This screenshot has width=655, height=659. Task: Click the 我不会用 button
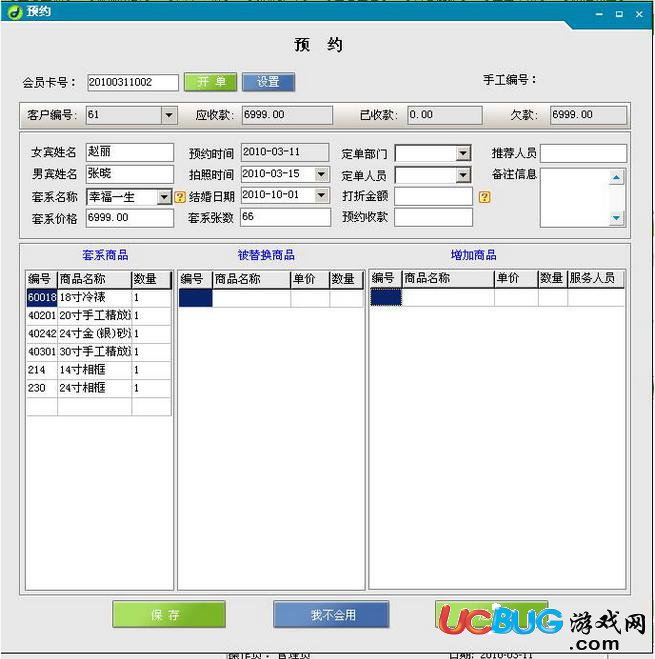click(x=331, y=614)
